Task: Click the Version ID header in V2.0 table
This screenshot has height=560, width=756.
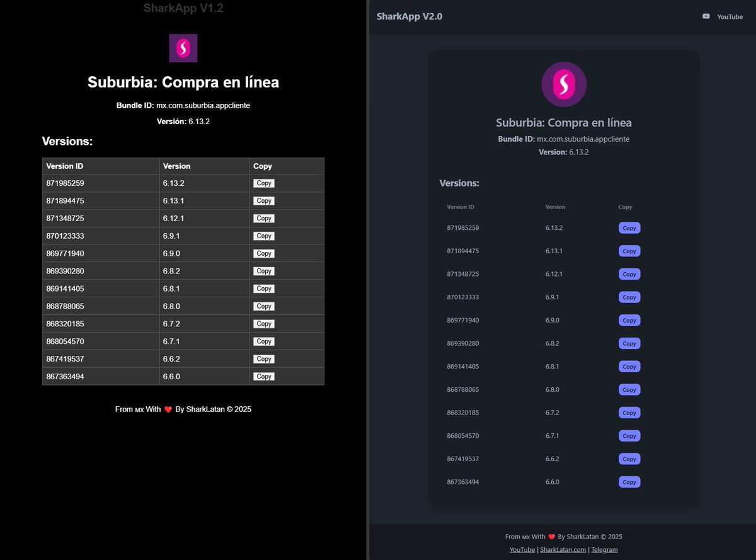Action: click(461, 207)
